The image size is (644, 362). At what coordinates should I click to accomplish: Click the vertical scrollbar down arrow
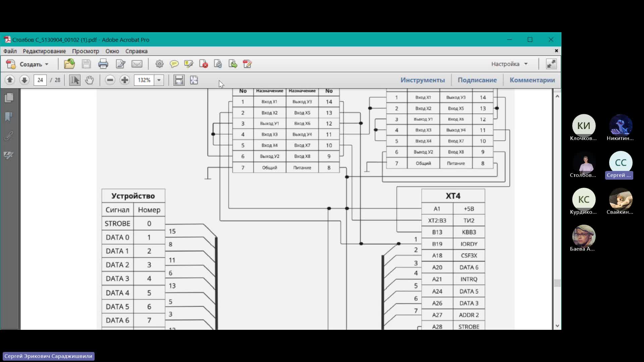557,325
